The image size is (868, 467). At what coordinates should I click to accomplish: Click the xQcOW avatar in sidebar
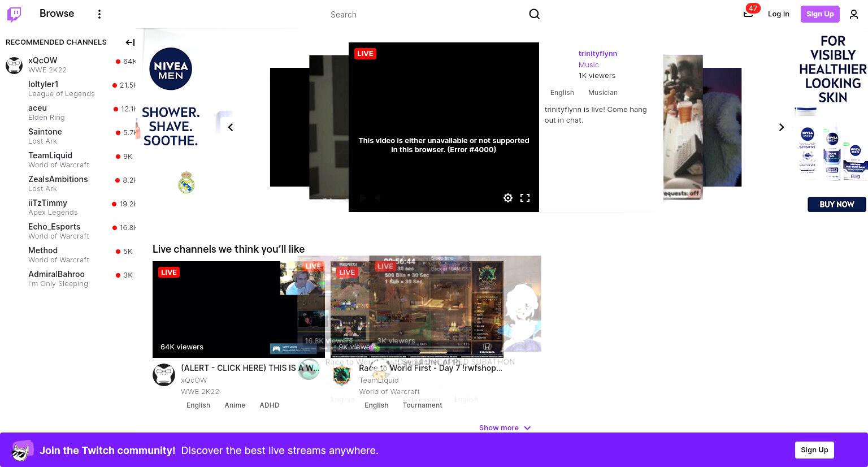14,66
